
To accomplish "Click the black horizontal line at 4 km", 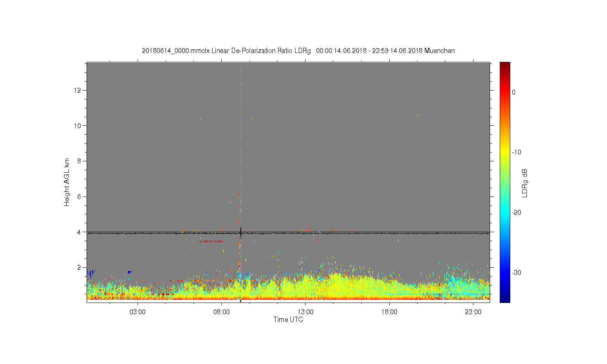I will [288, 233].
